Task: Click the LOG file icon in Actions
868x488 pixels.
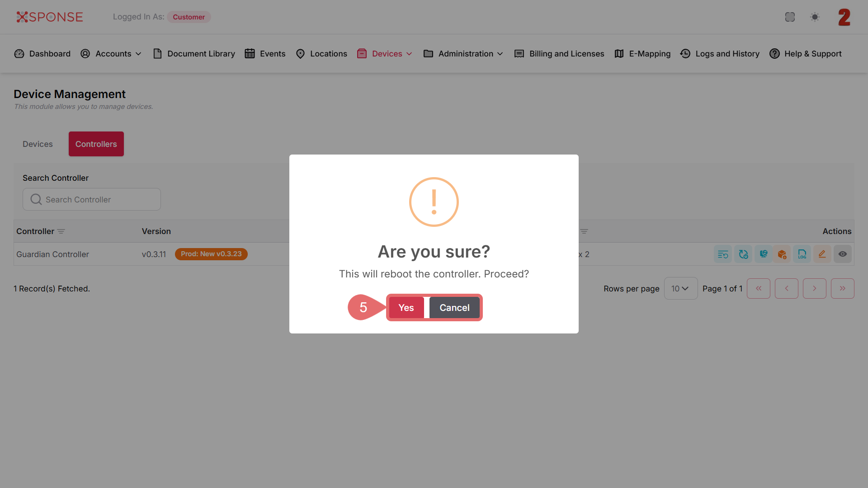Action: [x=802, y=254]
